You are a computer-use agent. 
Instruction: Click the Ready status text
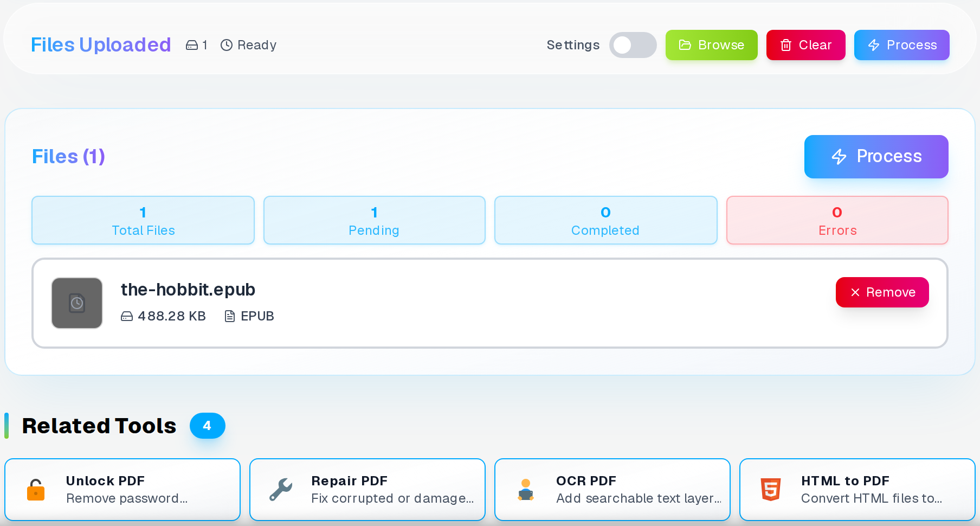[x=257, y=45]
